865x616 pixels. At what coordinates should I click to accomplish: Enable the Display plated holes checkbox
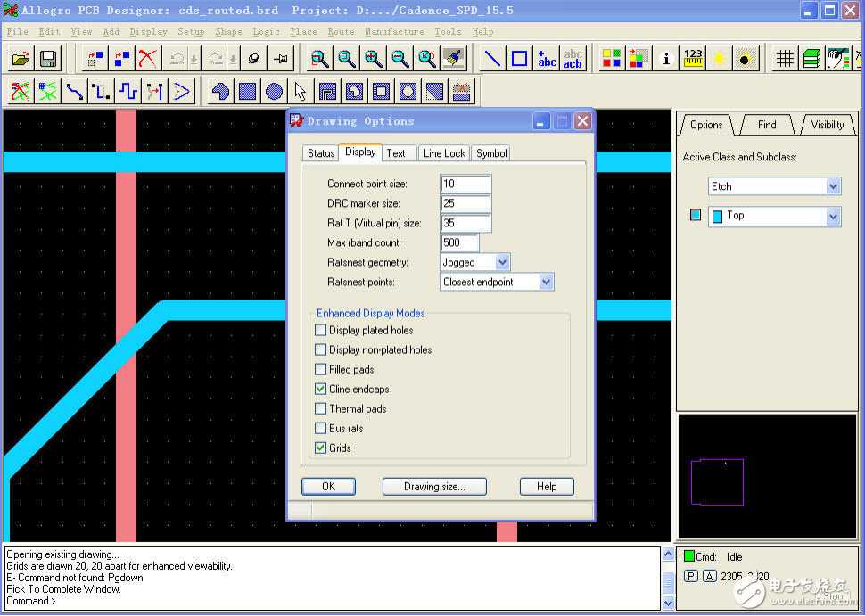[x=320, y=331]
